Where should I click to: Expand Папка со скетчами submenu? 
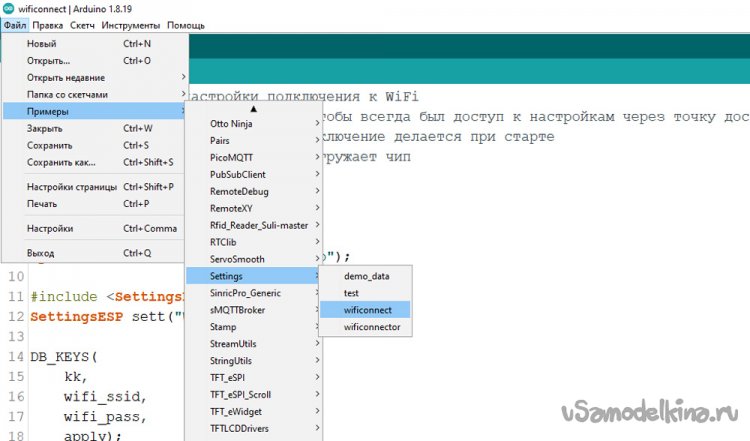click(94, 95)
